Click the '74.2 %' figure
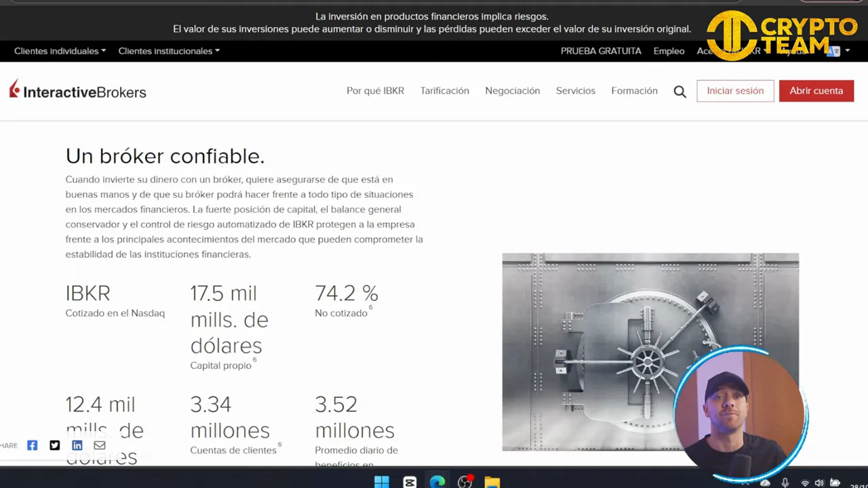 tap(347, 293)
